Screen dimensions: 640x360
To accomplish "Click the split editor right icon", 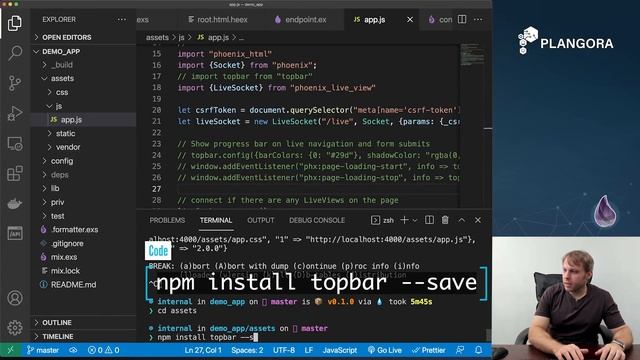I will coord(462,20).
